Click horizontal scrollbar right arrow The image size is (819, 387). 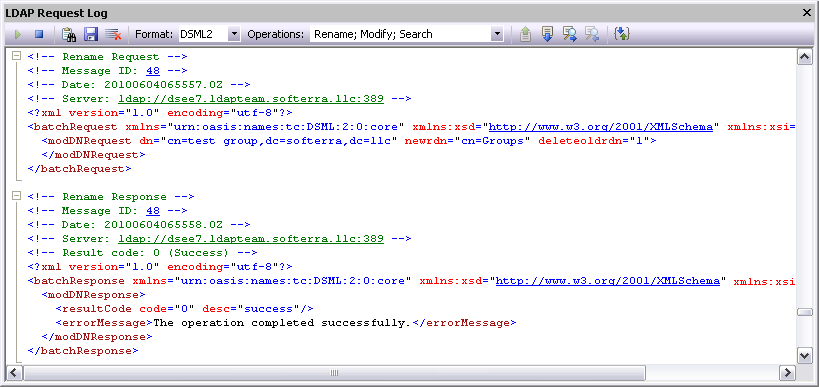(787, 373)
